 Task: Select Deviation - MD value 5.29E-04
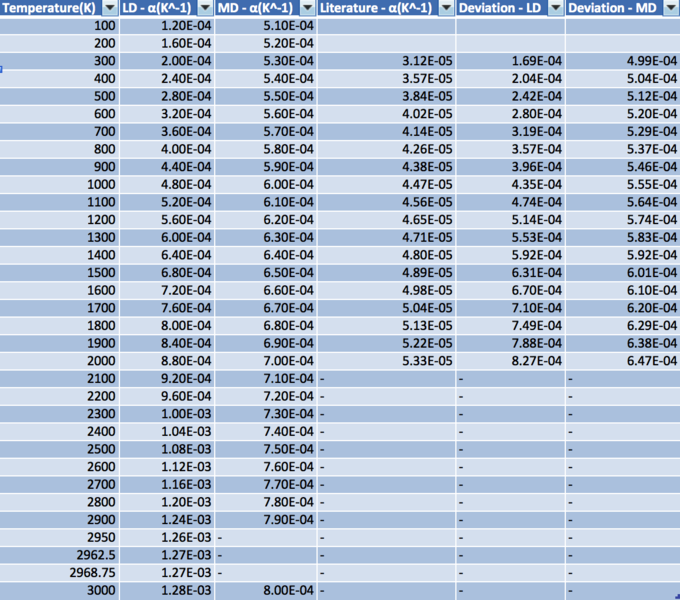pyautogui.click(x=623, y=131)
